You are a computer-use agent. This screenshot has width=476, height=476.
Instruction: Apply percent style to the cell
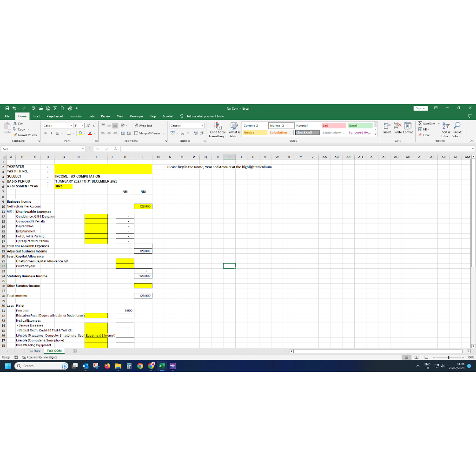[182, 133]
